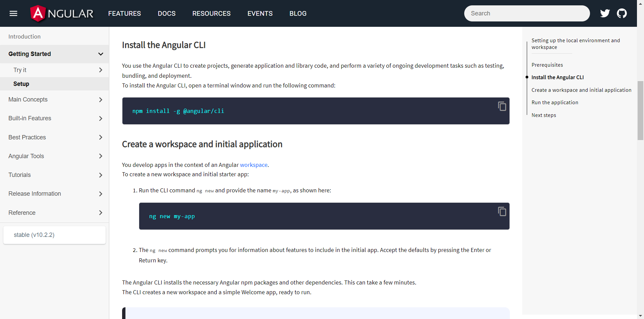Viewport: 644px width, 319px height.
Task: Click the page vertical scrollbar thumb
Action: (x=641, y=110)
